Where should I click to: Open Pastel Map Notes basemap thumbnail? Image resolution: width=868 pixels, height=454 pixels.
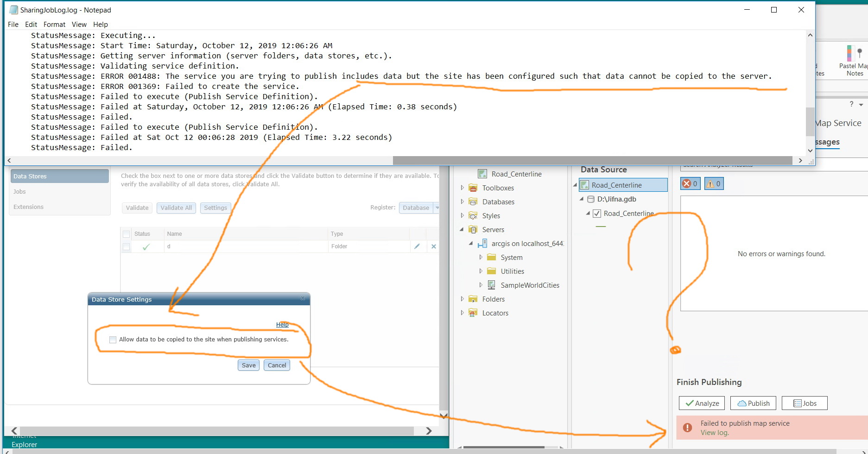point(854,60)
